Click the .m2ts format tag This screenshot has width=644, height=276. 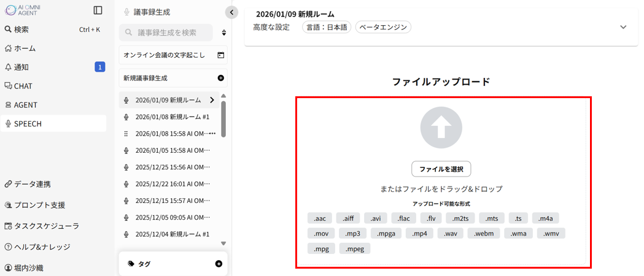click(x=460, y=218)
